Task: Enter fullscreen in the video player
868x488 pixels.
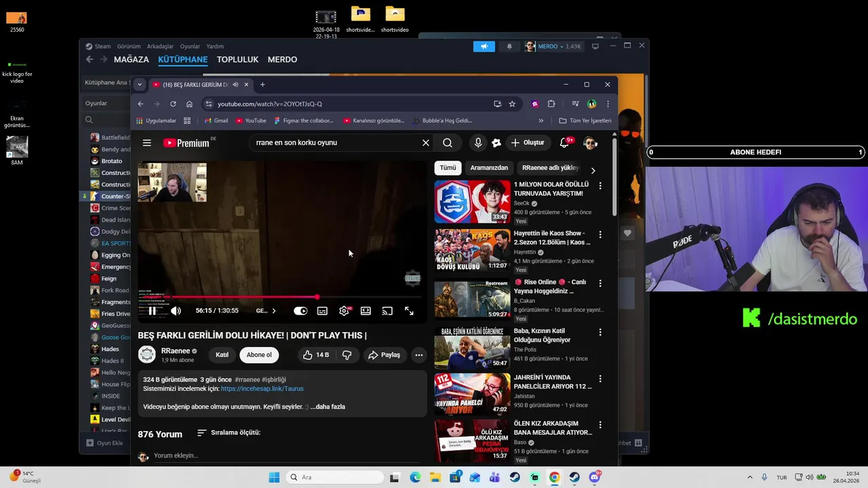Action: pyautogui.click(x=409, y=311)
